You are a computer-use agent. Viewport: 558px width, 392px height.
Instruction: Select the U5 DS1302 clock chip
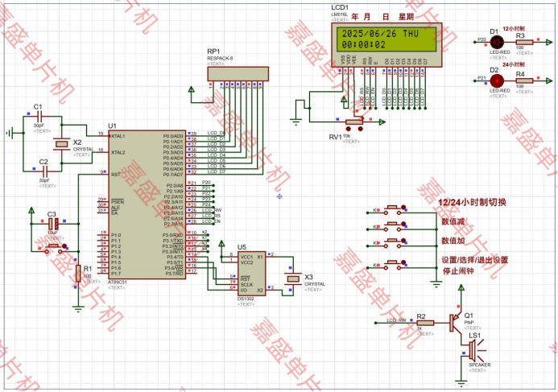coord(251,273)
